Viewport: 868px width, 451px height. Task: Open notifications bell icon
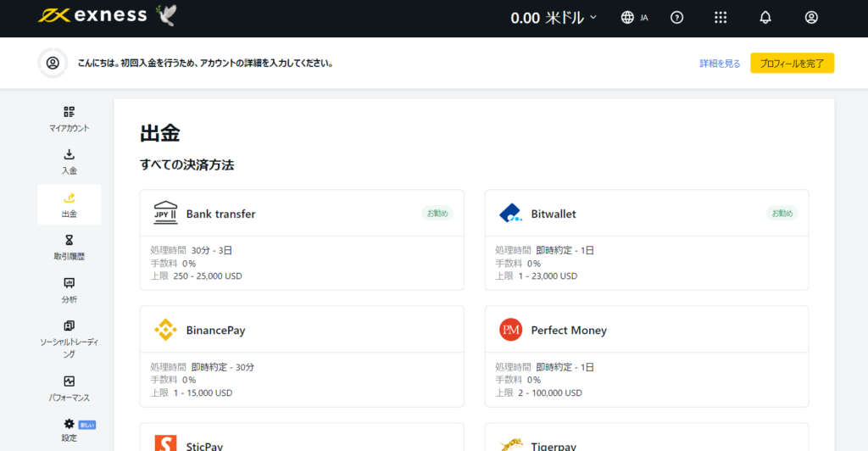[765, 18]
